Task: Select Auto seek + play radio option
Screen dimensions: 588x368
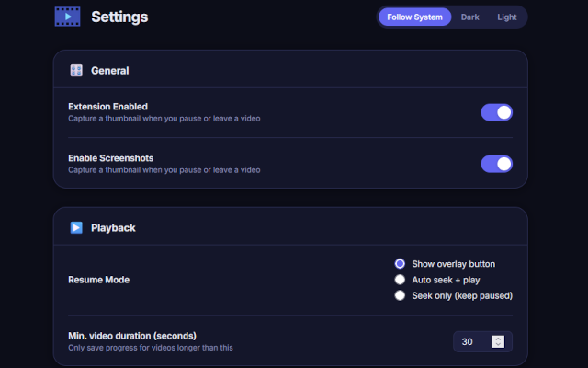Action: [400, 280]
